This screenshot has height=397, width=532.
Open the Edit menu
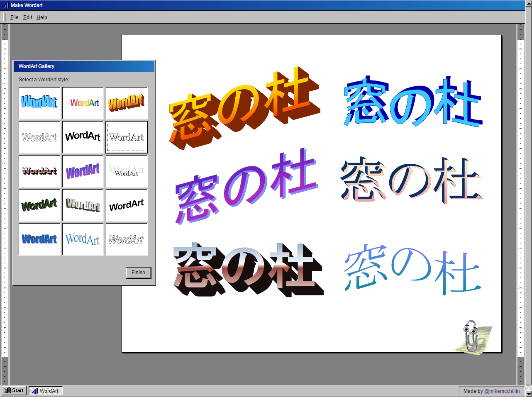coord(27,17)
